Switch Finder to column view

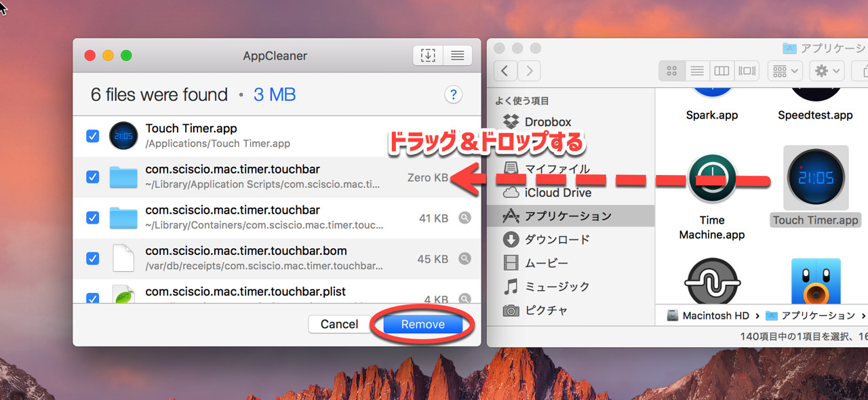[722, 70]
